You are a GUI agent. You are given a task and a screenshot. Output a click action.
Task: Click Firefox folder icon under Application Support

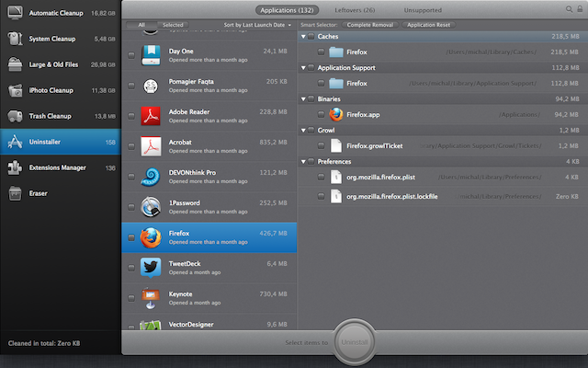click(336, 84)
